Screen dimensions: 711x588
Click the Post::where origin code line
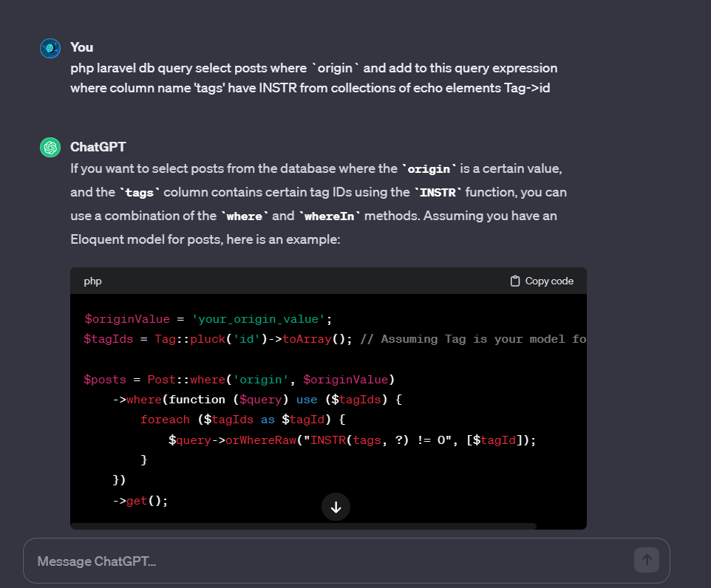click(x=239, y=380)
